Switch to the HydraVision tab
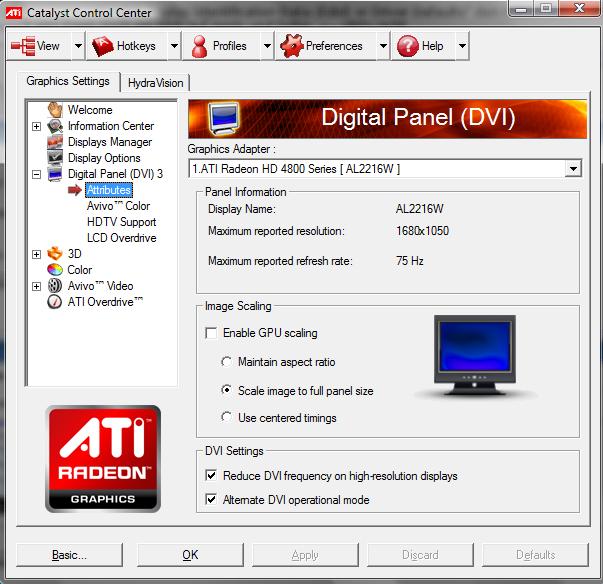Viewport: 603px width, 584px height. click(155, 83)
